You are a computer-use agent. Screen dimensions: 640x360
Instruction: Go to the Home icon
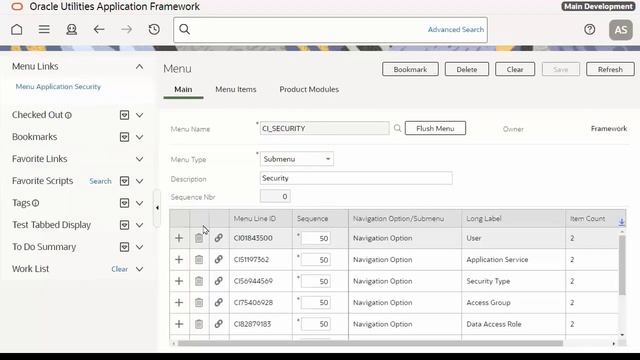pos(17,29)
